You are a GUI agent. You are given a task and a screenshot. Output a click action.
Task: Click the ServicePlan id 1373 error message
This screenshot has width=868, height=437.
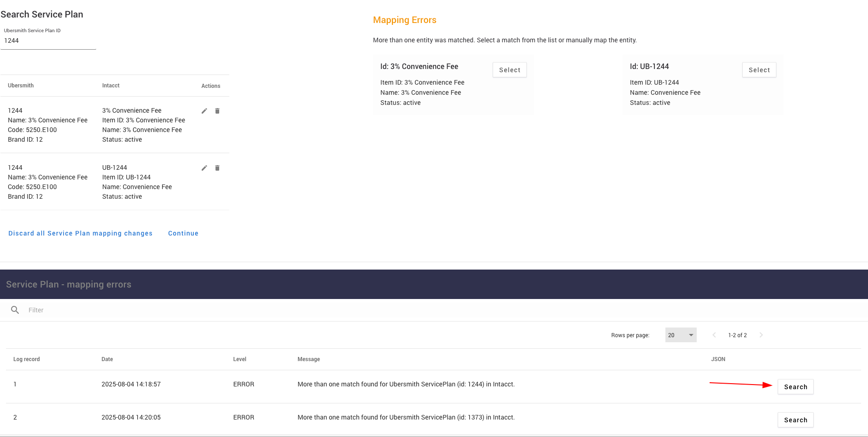(x=406, y=417)
